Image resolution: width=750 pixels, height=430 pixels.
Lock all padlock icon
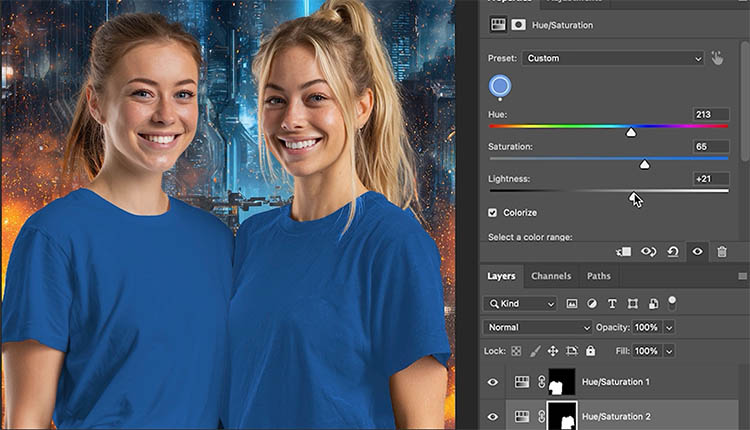[x=591, y=351]
